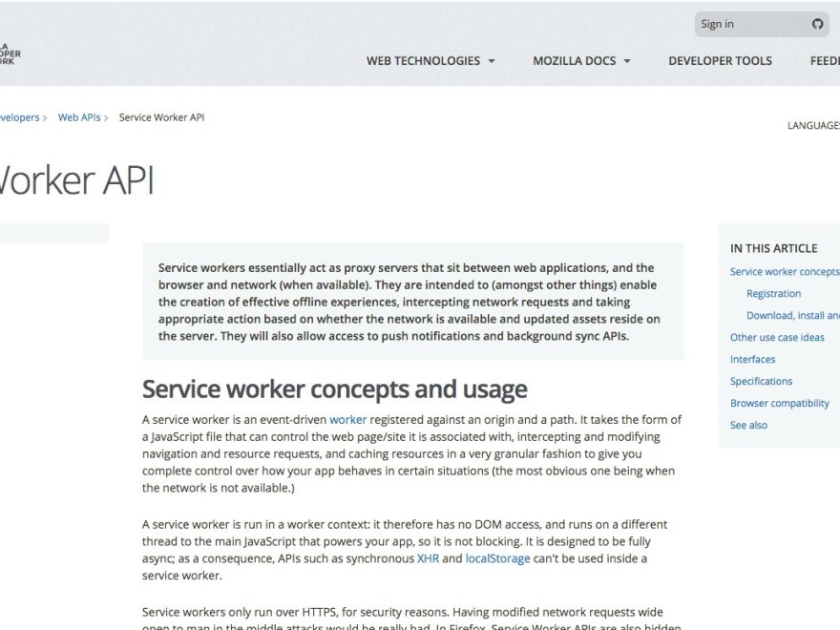Click the GitHub icon beside Sign in
This screenshot has width=840, height=630.
(817, 24)
